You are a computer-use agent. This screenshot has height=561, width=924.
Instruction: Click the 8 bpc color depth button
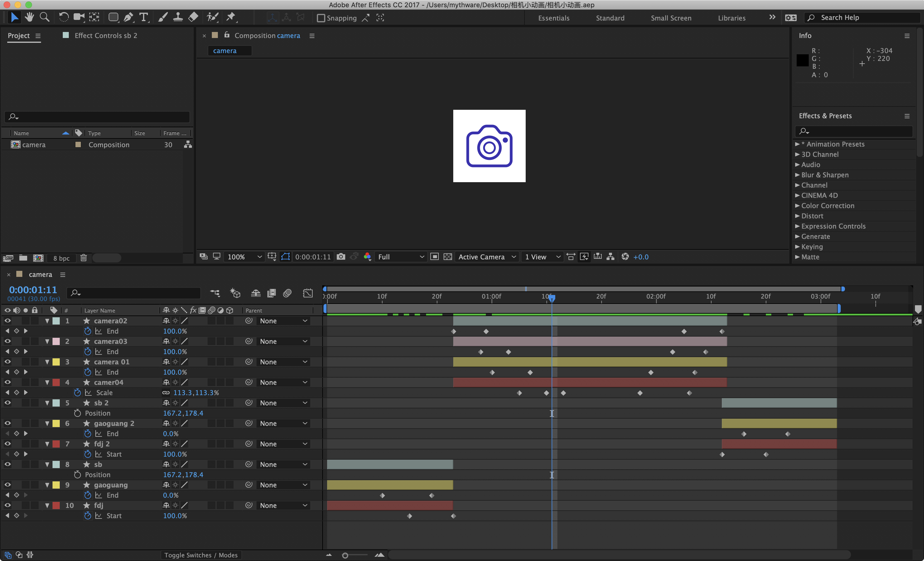pos(61,258)
